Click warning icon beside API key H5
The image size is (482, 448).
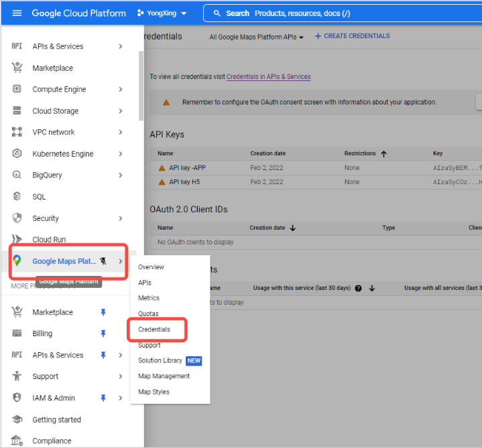point(162,182)
